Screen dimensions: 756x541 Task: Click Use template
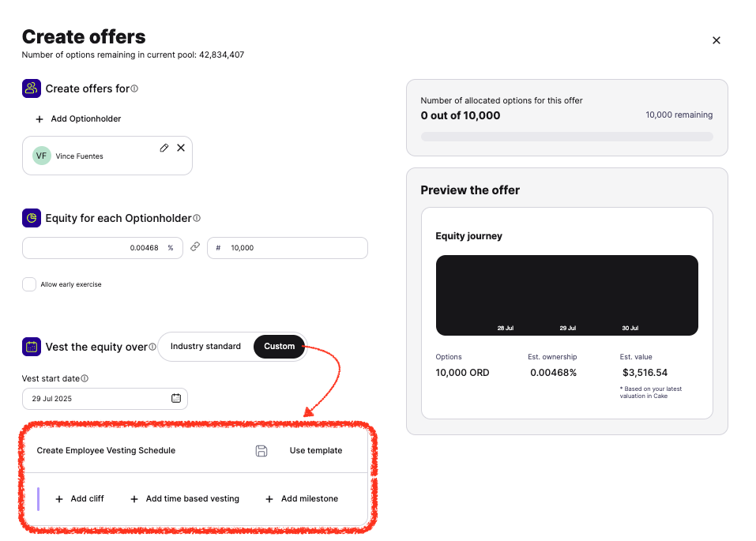(x=316, y=450)
